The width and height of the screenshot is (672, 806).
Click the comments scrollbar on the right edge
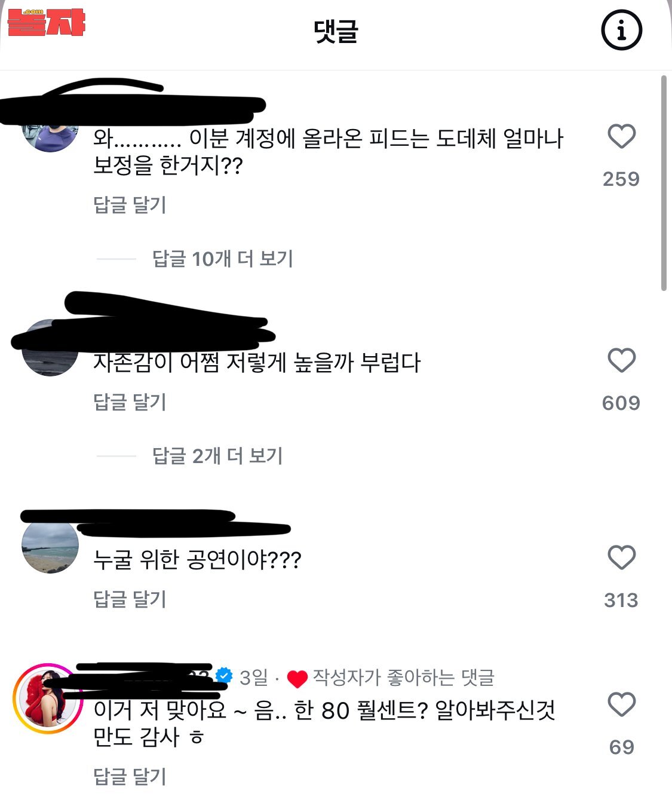point(664,182)
